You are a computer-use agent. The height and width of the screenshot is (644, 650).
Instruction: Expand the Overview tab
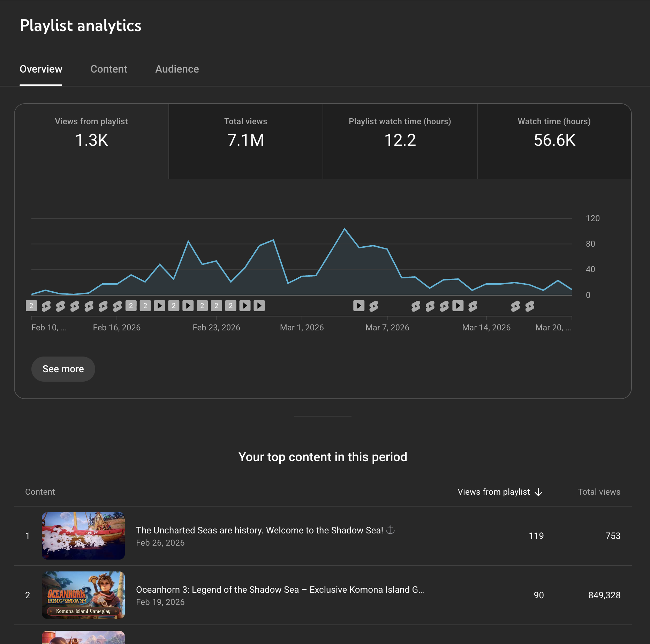tap(41, 69)
